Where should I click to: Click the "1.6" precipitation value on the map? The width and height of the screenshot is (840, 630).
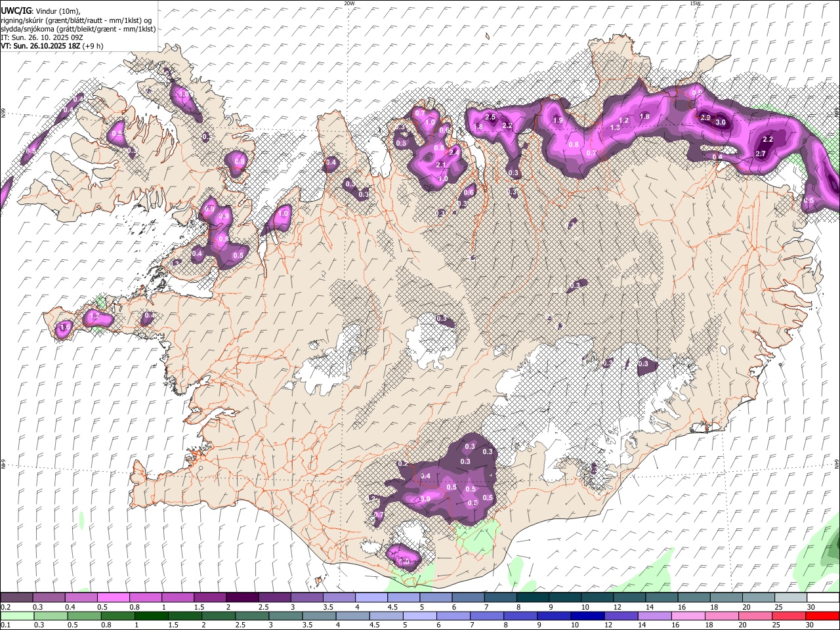pyautogui.click(x=64, y=327)
